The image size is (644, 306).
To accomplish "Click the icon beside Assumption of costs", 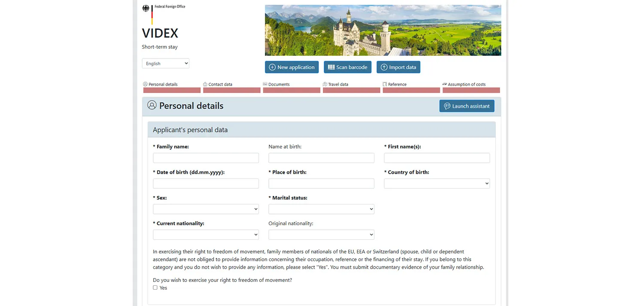I will (x=445, y=84).
